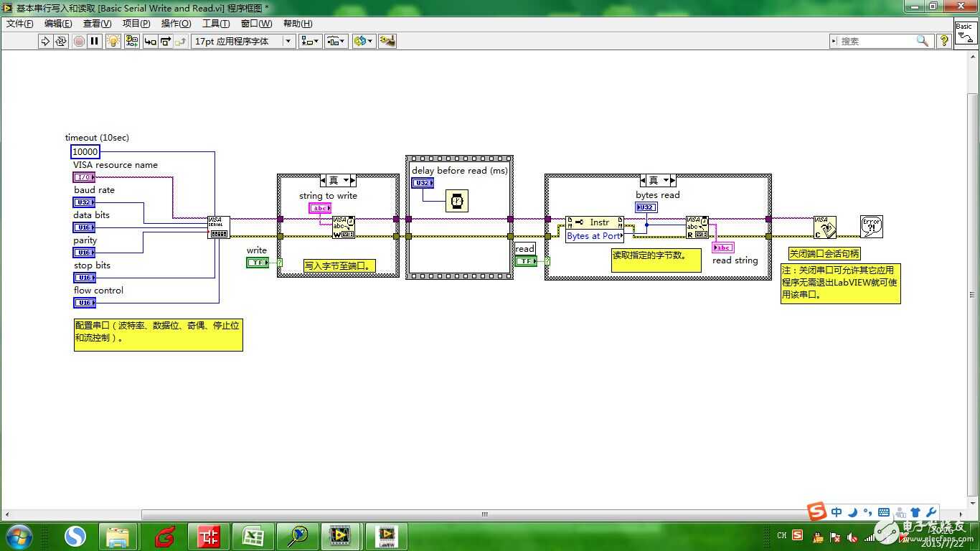980x551 pixels.
Task: Click the Windows Start button
Action: pyautogui.click(x=19, y=536)
